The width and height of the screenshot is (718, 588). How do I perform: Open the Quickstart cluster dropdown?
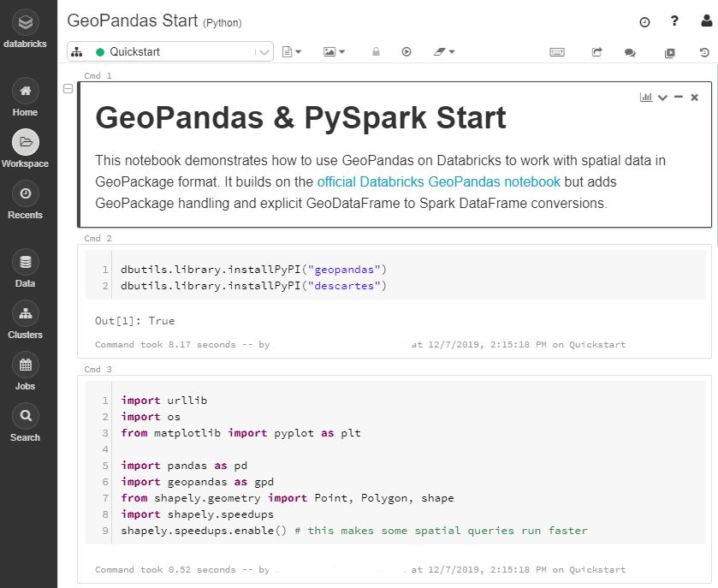click(x=170, y=51)
